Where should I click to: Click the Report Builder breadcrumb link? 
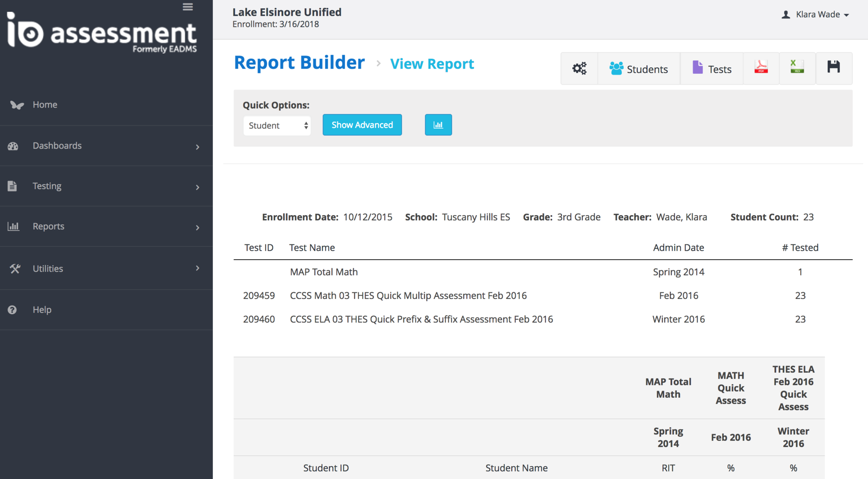click(x=299, y=63)
